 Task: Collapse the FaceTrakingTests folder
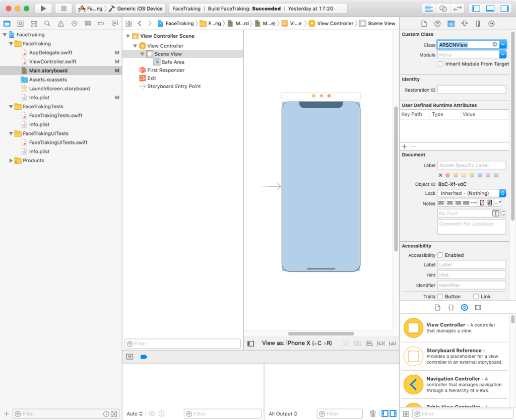(11, 107)
